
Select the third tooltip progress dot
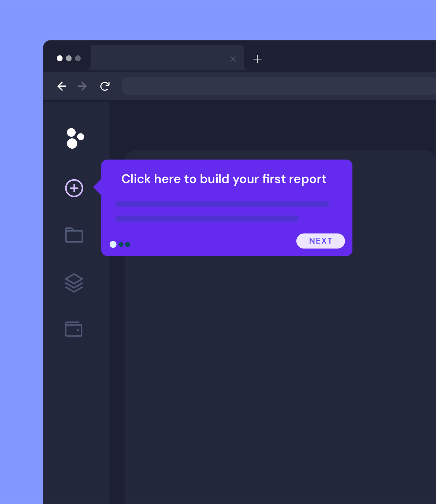tap(128, 244)
